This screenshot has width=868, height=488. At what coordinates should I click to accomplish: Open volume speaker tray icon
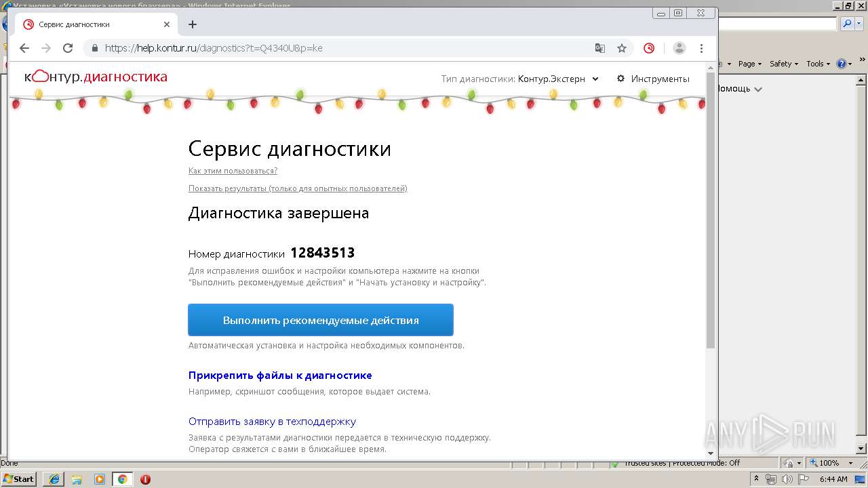pyautogui.click(x=787, y=479)
